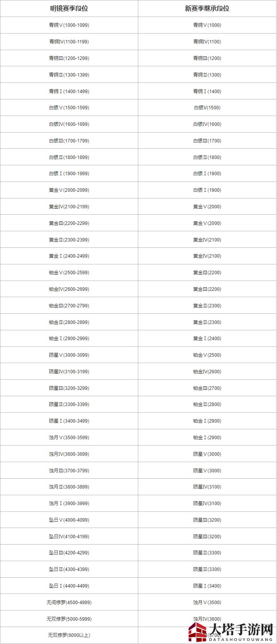Select the 青铜Ⅴ(1000-1099) cell
The width and height of the screenshot is (277, 644).
tap(69, 25)
